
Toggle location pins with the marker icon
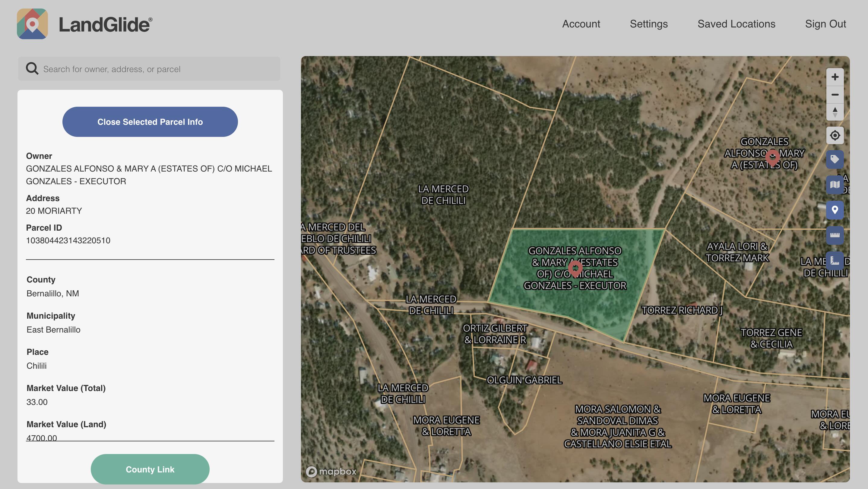[835, 210]
